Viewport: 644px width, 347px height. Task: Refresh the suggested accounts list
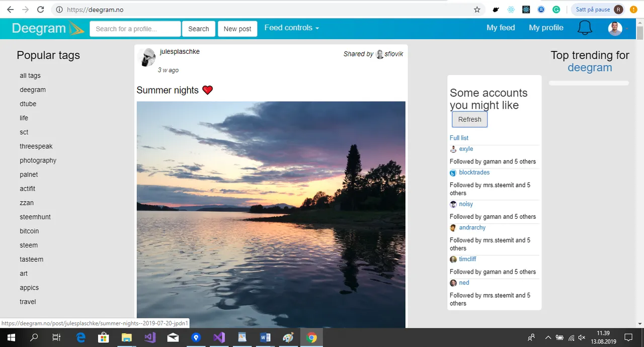pyautogui.click(x=470, y=119)
